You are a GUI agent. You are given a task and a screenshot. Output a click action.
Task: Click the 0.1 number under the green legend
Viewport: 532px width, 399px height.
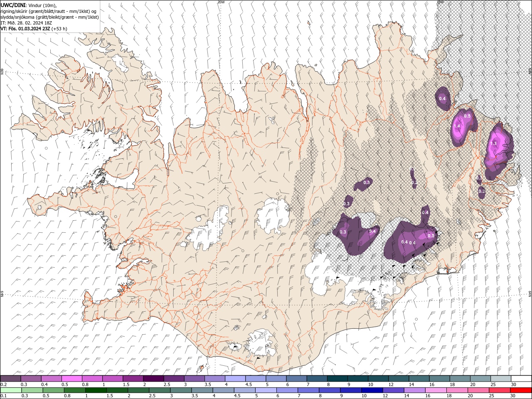click(3, 396)
